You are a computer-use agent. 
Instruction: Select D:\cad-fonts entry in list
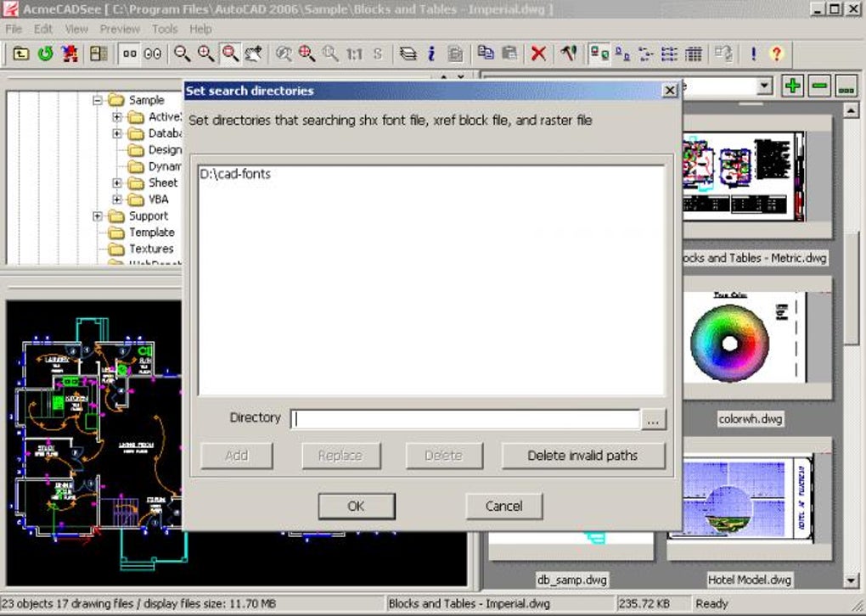235,174
